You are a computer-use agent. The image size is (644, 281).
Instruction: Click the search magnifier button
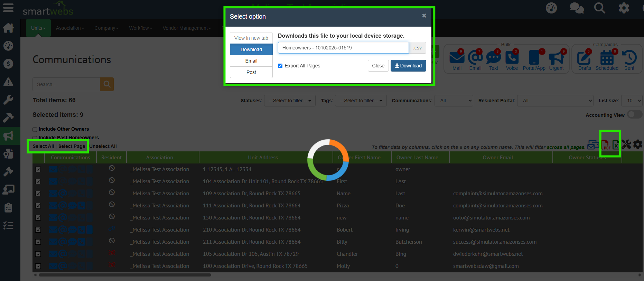(x=107, y=84)
